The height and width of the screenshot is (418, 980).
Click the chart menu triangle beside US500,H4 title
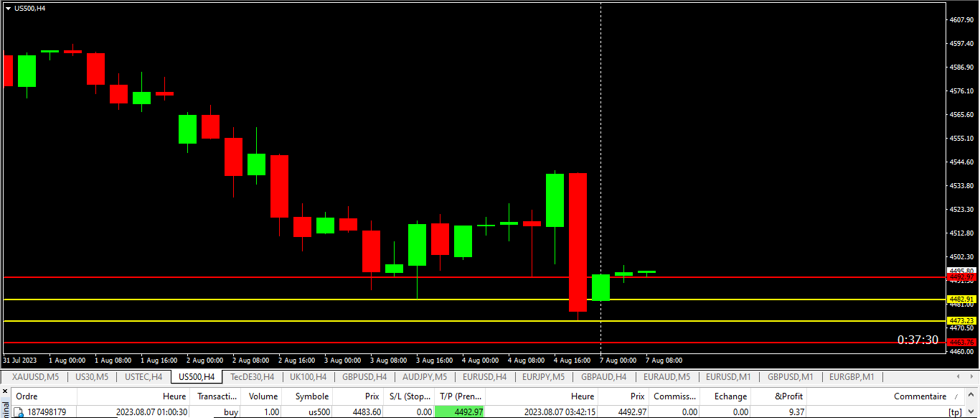click(x=8, y=8)
